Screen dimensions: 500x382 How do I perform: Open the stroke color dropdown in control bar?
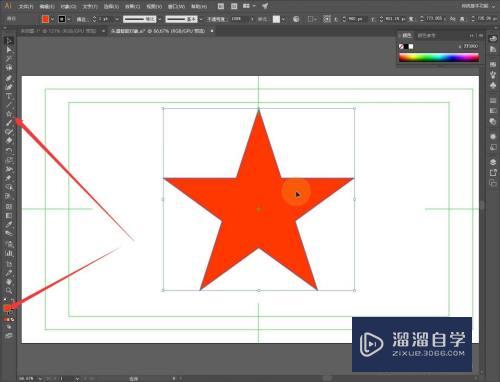(69, 19)
